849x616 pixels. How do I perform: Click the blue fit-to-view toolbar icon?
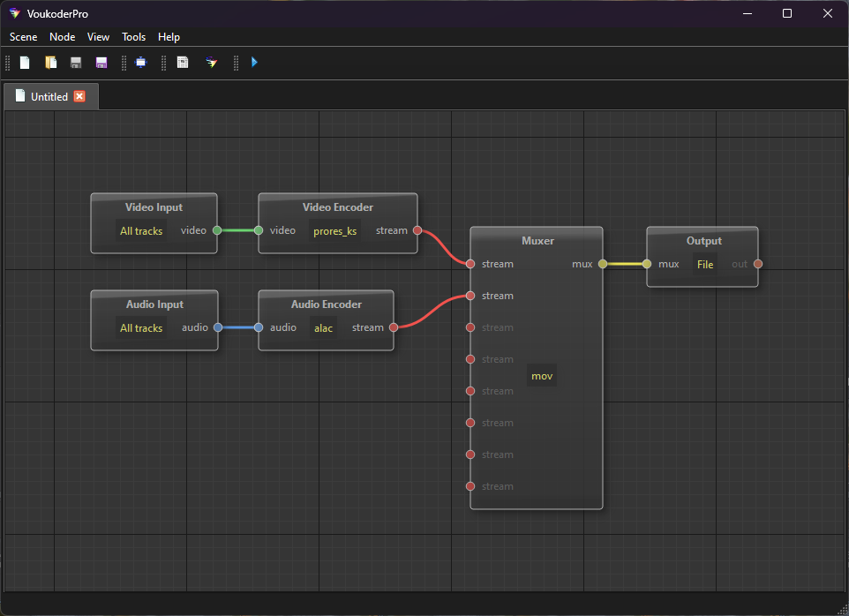[x=140, y=63]
